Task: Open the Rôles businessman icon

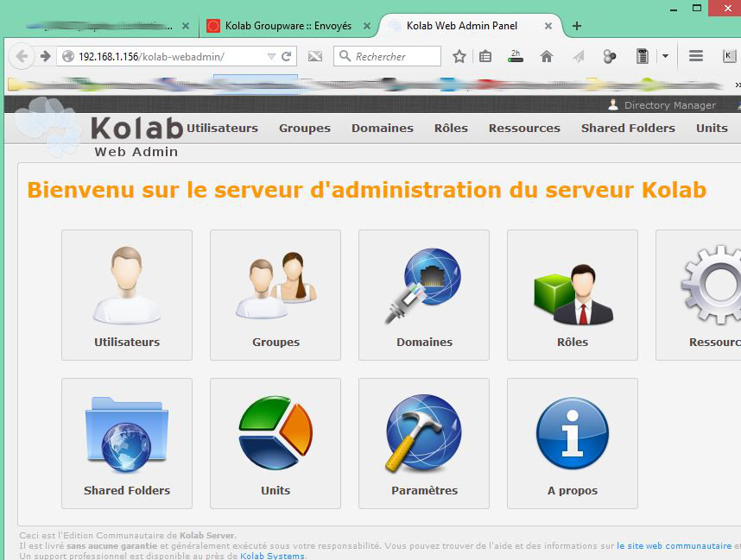Action: [x=573, y=293]
